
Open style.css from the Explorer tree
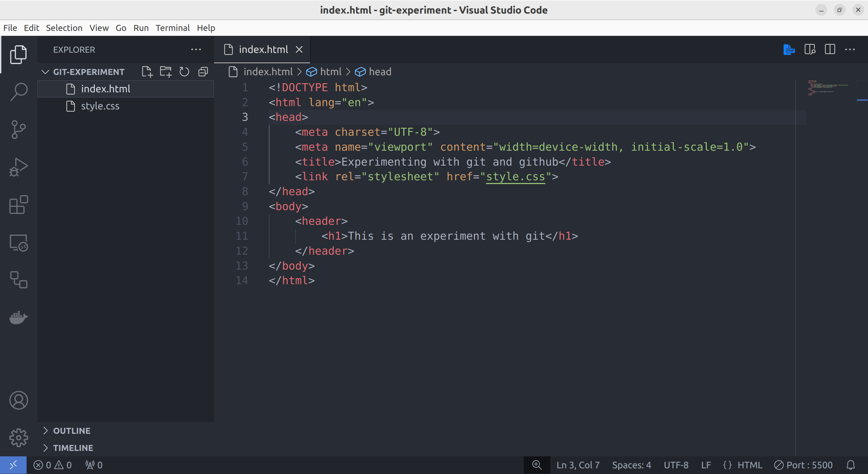click(x=126, y=106)
